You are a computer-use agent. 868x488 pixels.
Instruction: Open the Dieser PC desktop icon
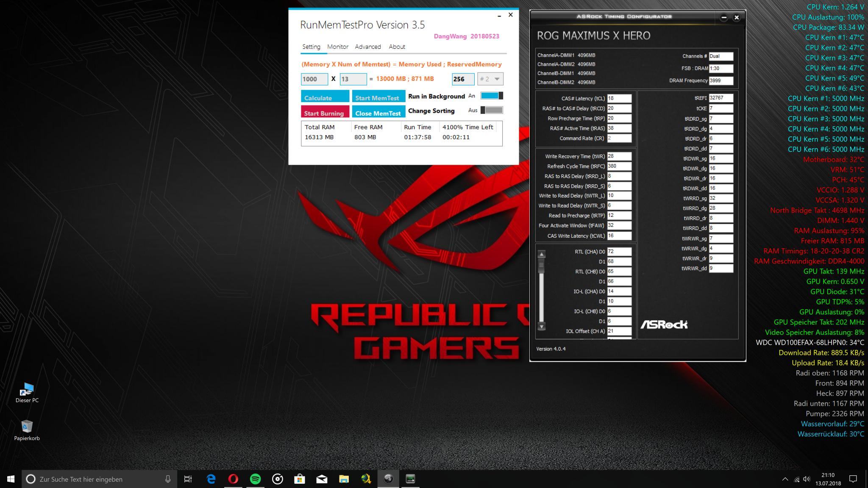(27, 393)
